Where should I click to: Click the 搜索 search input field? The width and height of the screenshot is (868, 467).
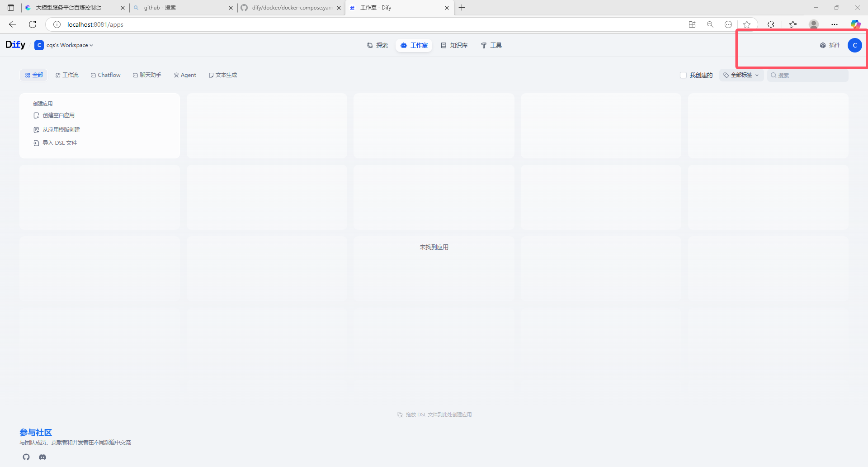pyautogui.click(x=809, y=75)
